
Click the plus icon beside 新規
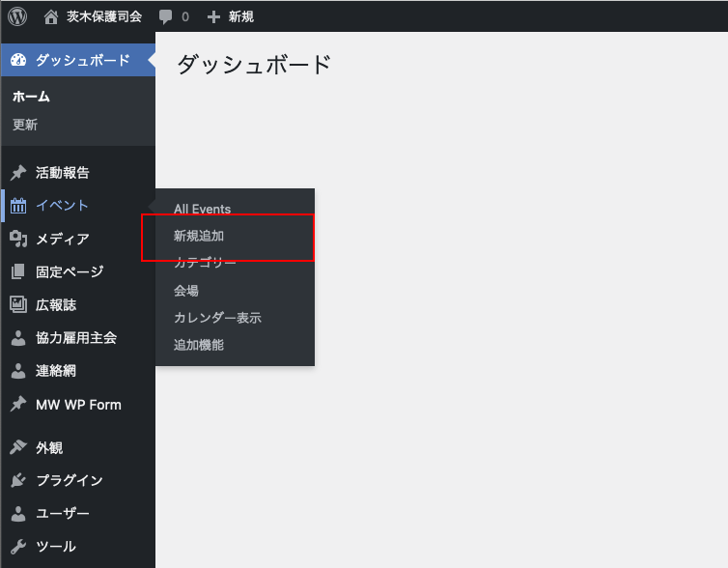[x=213, y=17]
